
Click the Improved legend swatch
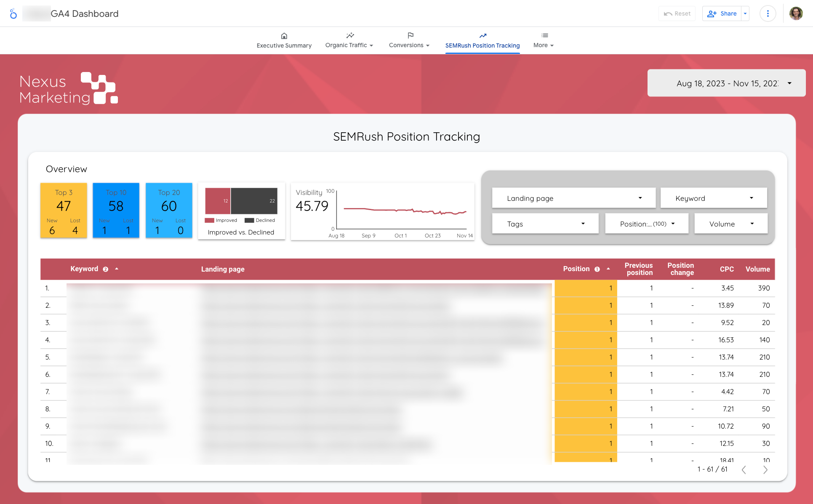point(209,220)
